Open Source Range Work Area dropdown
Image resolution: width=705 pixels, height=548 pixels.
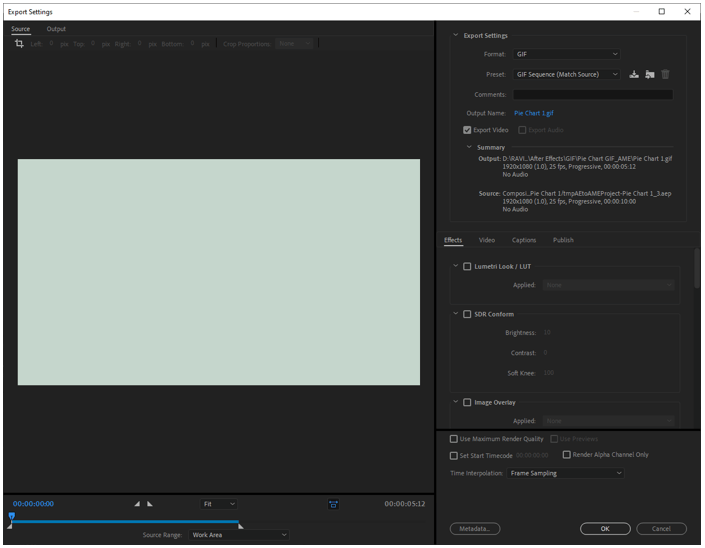click(239, 535)
